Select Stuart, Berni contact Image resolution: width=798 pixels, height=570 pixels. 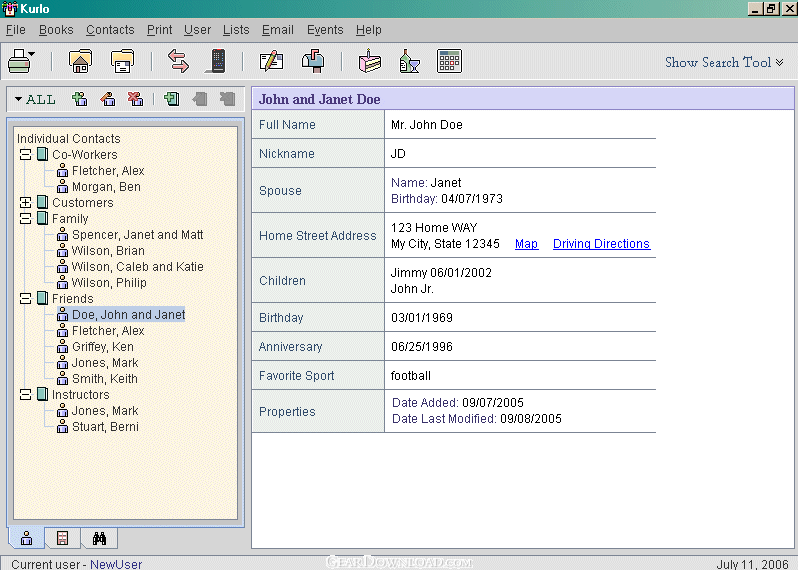[x=105, y=426]
